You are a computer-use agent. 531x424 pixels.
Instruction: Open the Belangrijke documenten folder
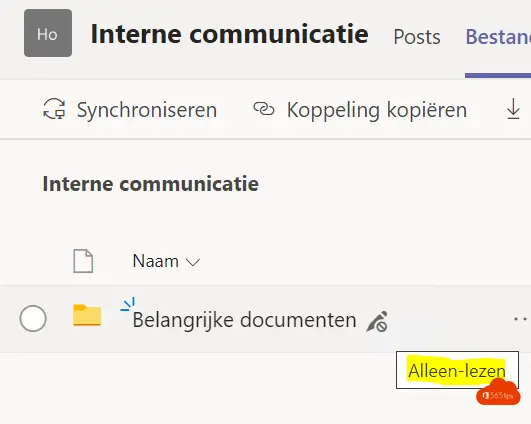coord(244,320)
